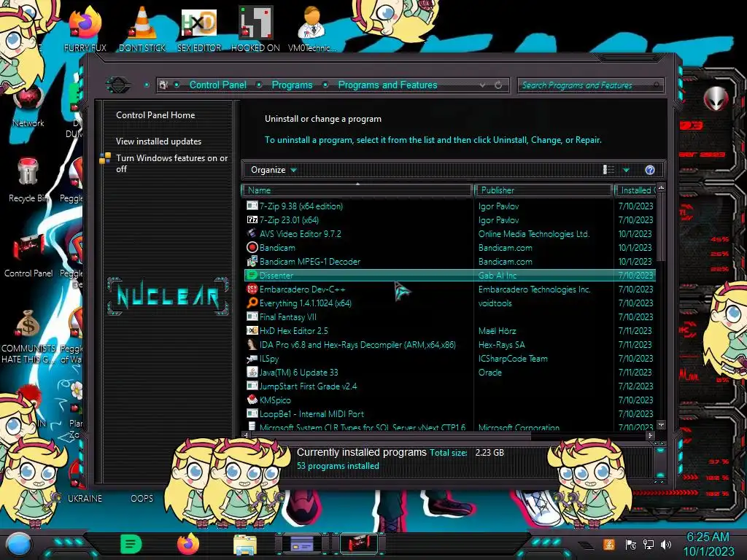Click the Control Panel taskbar button
The height and width of the screenshot is (560, 747).
point(359,544)
